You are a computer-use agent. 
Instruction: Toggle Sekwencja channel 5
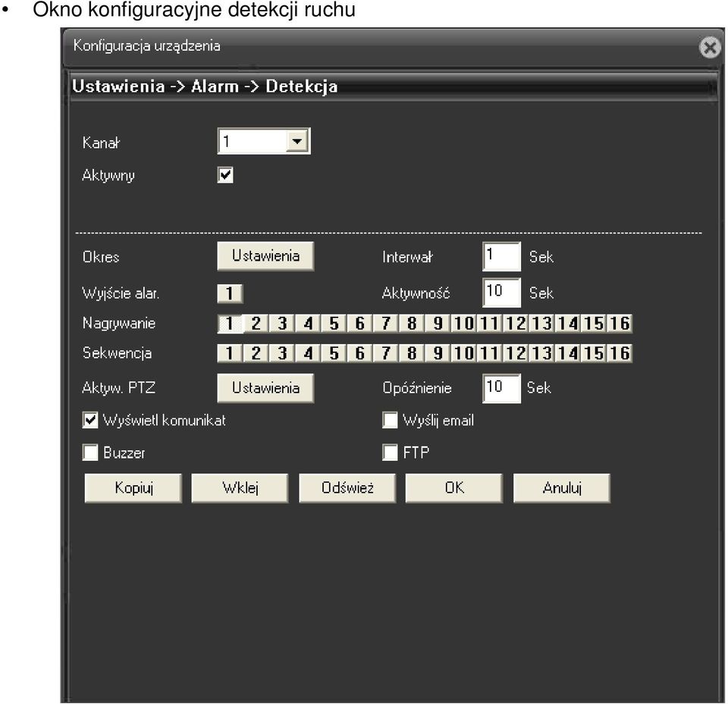click(x=334, y=353)
